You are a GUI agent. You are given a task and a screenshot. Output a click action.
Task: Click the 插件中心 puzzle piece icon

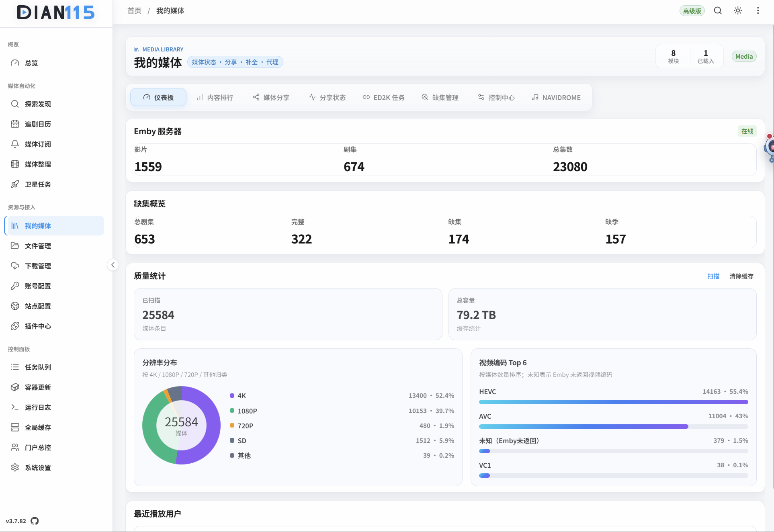pyautogui.click(x=15, y=326)
